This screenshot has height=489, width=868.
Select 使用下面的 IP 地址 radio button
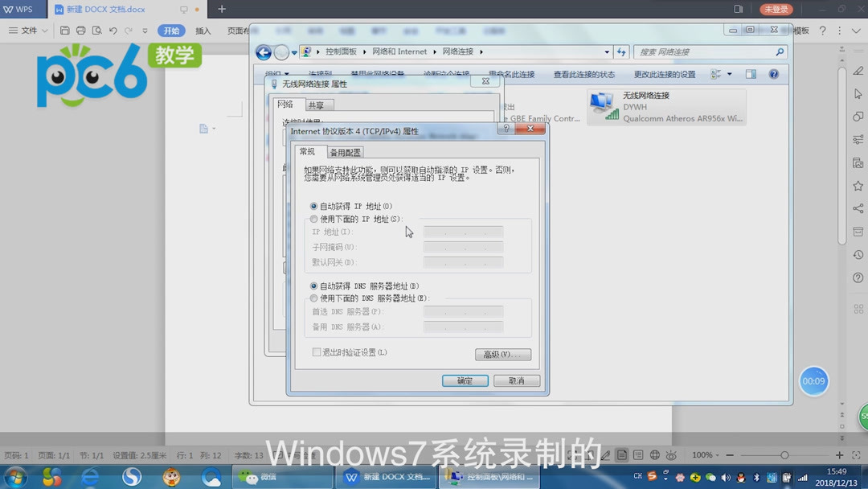point(313,219)
